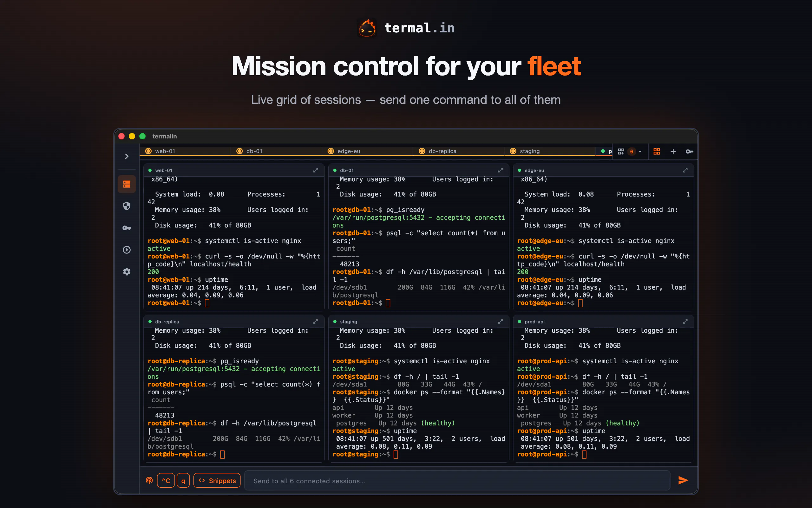Screen dimensions: 812x508
Task: Expand the prod-api pane to fullscreen
Action: click(685, 322)
